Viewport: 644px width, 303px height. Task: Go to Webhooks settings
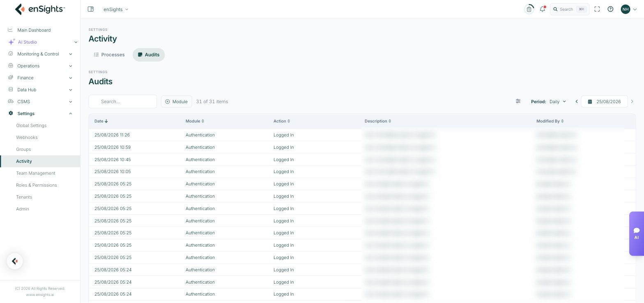[27, 137]
